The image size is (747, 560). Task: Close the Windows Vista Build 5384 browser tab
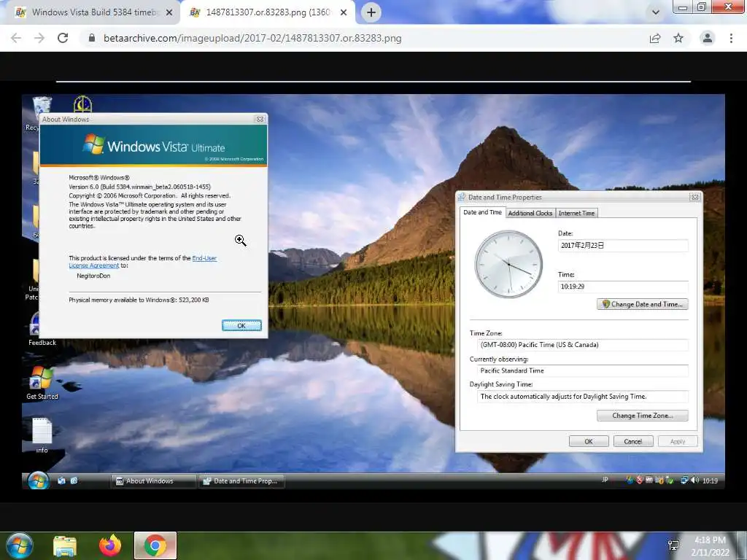(169, 12)
